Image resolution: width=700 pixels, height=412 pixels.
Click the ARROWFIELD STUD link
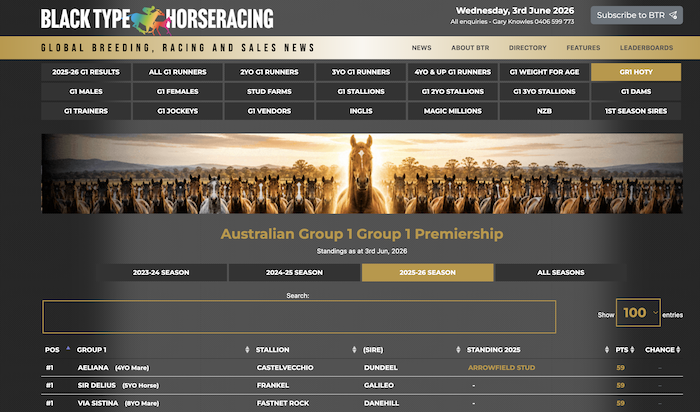click(x=501, y=368)
